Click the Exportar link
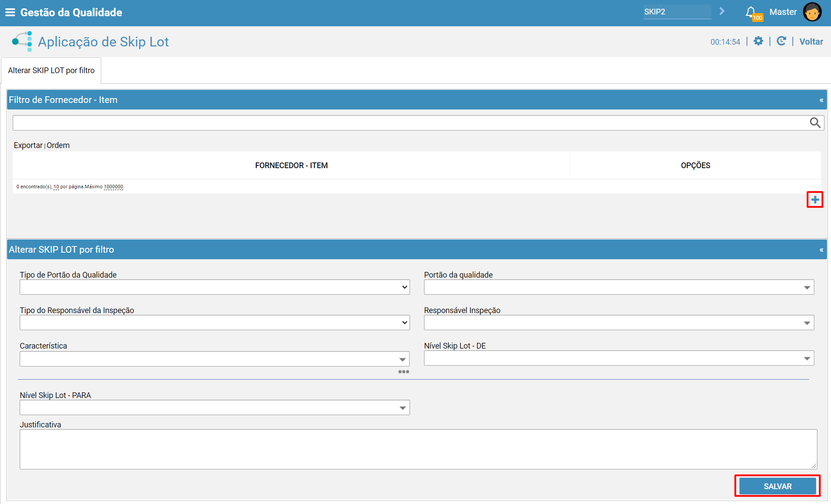 click(28, 145)
